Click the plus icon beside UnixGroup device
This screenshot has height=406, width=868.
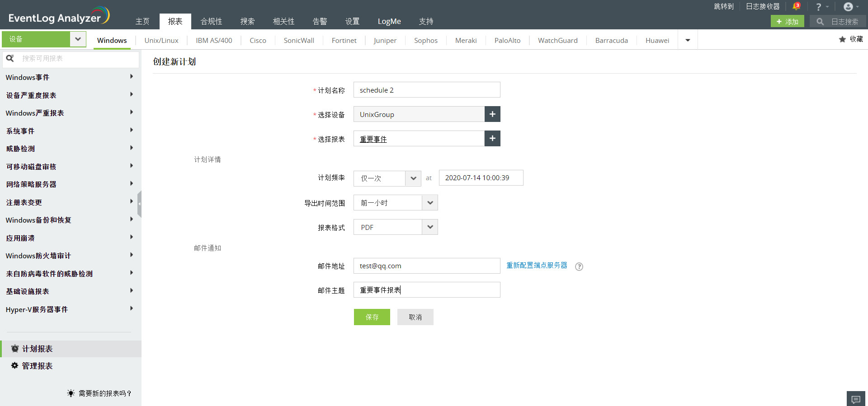pos(492,114)
